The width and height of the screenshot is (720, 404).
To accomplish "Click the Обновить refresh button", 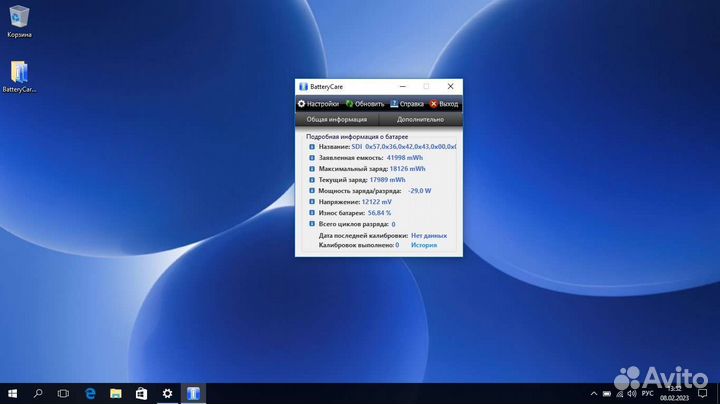I will [x=364, y=104].
